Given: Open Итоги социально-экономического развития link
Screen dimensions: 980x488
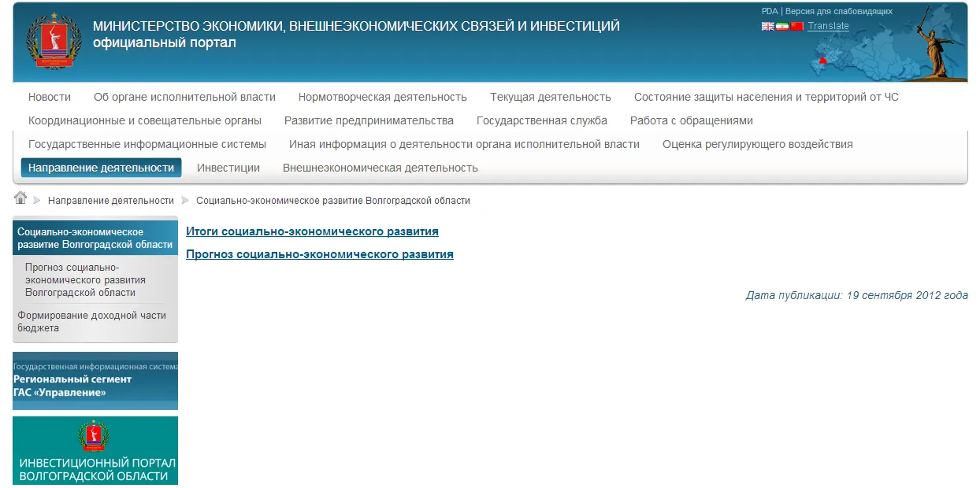Looking at the screenshot, I should (x=312, y=231).
